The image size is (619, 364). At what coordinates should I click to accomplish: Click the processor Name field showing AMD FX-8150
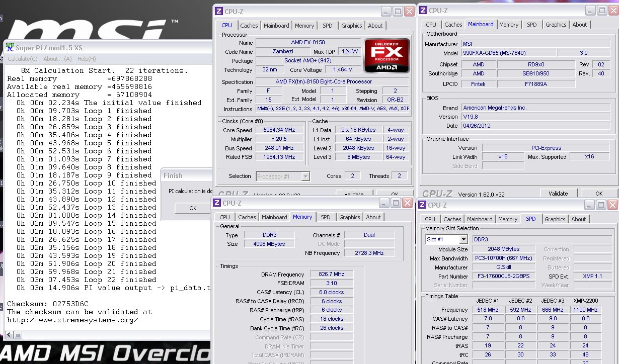coord(308,43)
